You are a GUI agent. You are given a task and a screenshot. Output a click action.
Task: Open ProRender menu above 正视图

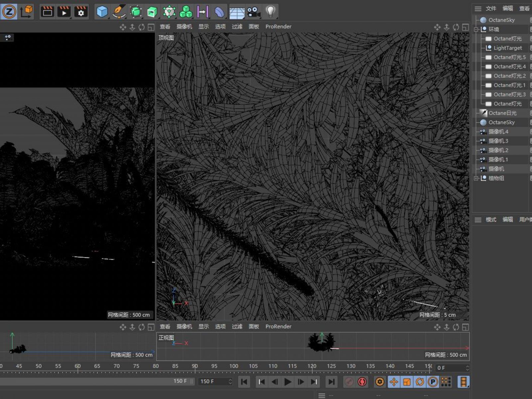278,327
